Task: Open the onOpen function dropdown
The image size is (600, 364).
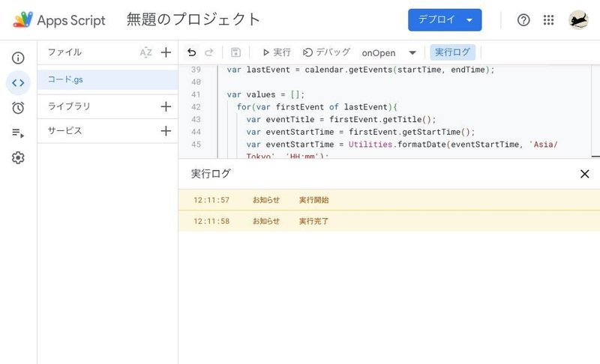Action: tap(388, 52)
